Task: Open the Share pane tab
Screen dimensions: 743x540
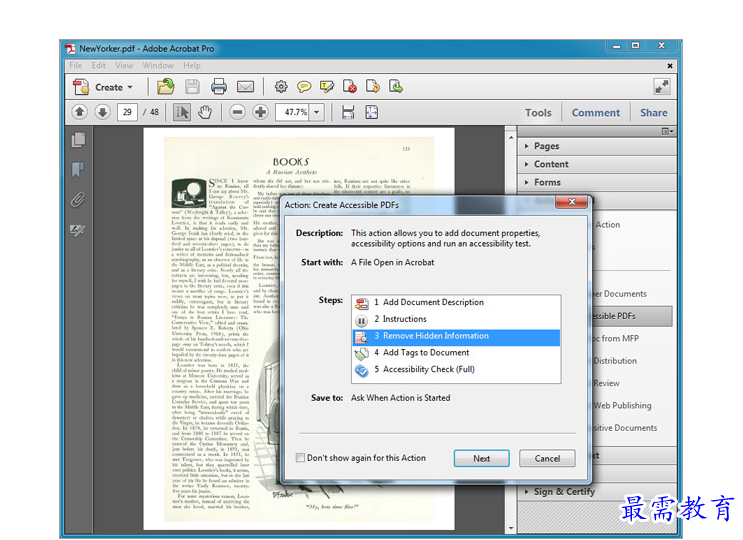Action: click(x=653, y=113)
